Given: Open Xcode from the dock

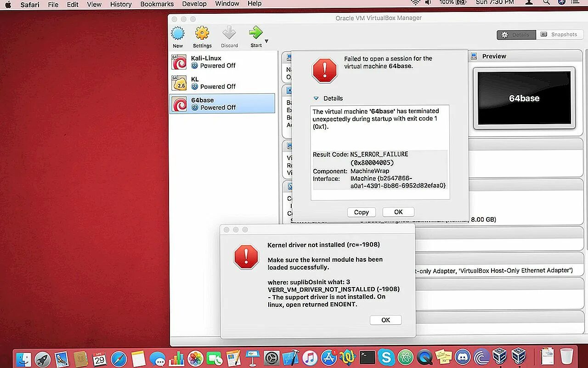Looking at the screenshot, I should (x=291, y=357).
